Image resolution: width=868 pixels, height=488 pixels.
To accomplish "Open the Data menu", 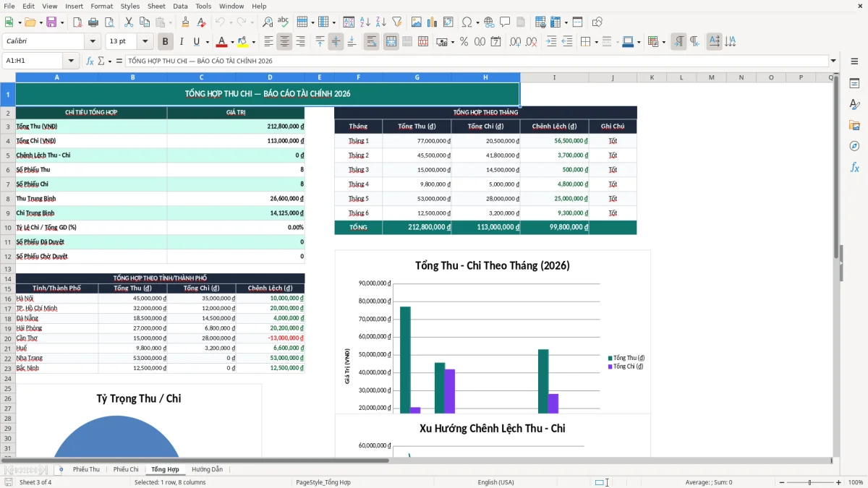I will coord(180,6).
